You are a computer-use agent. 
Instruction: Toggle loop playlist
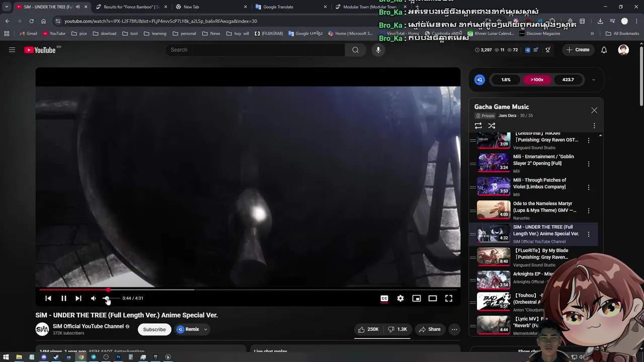[478, 126]
